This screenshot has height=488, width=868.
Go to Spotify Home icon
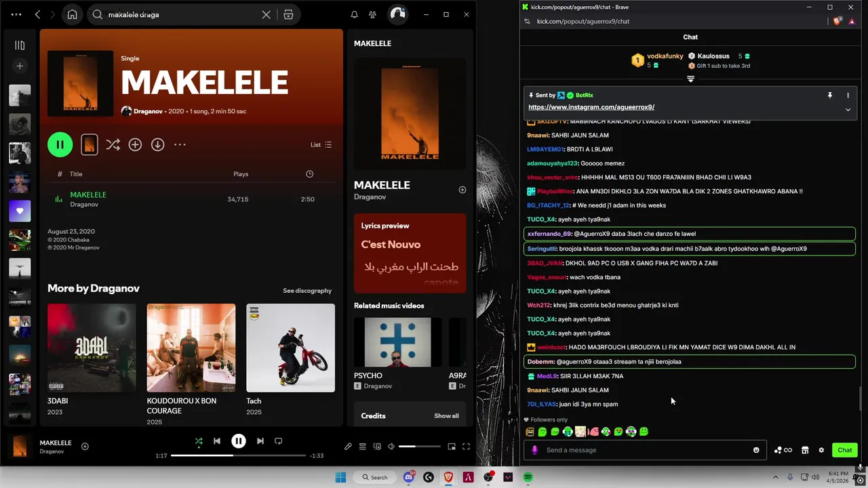pyautogui.click(x=72, y=14)
